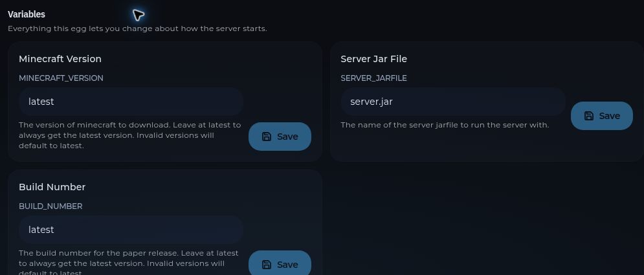Click the 'version of minecraft to download' description
Screen dimensions: 644x275
pos(130,135)
